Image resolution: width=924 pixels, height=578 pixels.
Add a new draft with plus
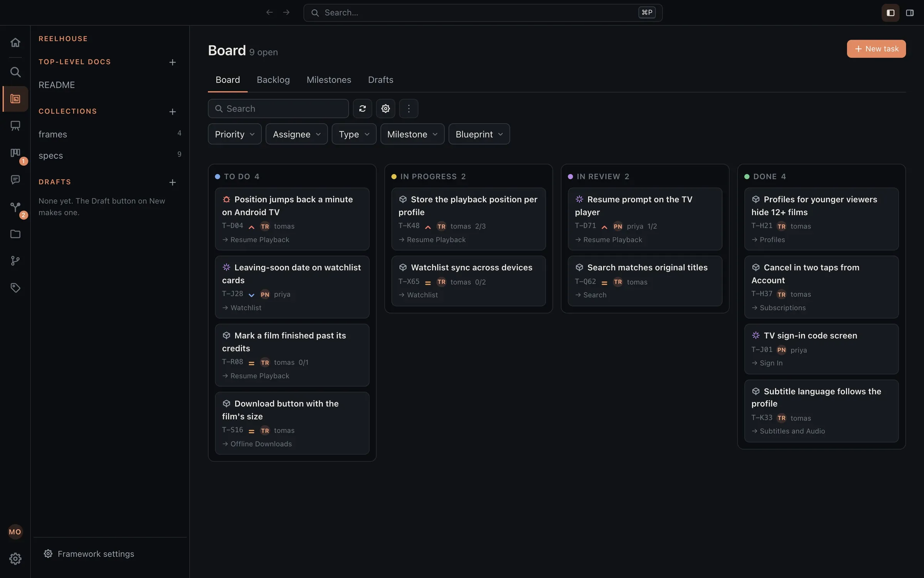(x=172, y=182)
